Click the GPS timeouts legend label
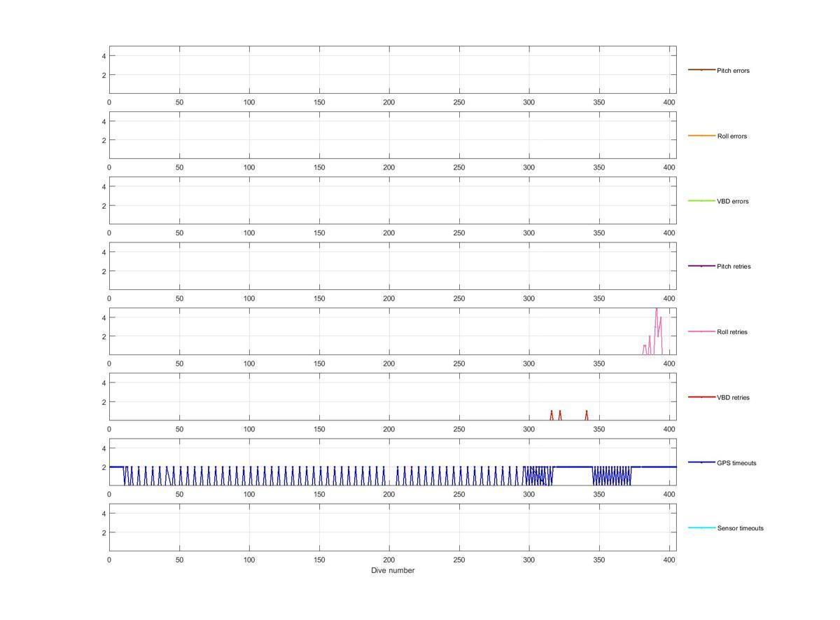 coord(736,463)
